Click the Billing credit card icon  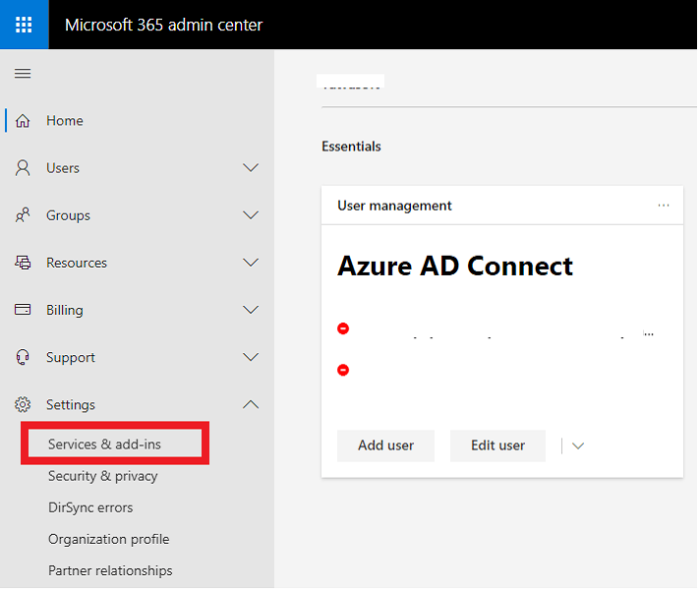[x=23, y=310]
